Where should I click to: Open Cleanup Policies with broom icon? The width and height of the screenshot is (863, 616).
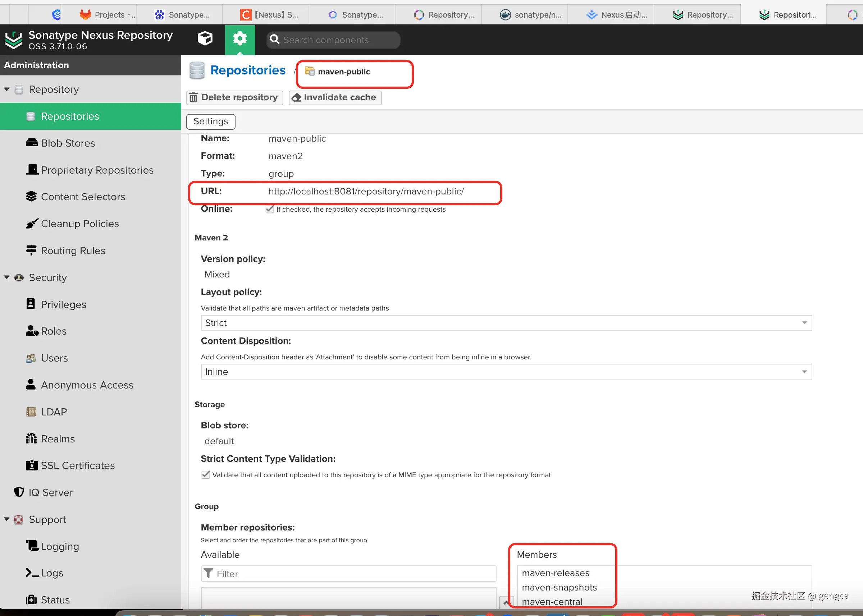click(x=80, y=224)
